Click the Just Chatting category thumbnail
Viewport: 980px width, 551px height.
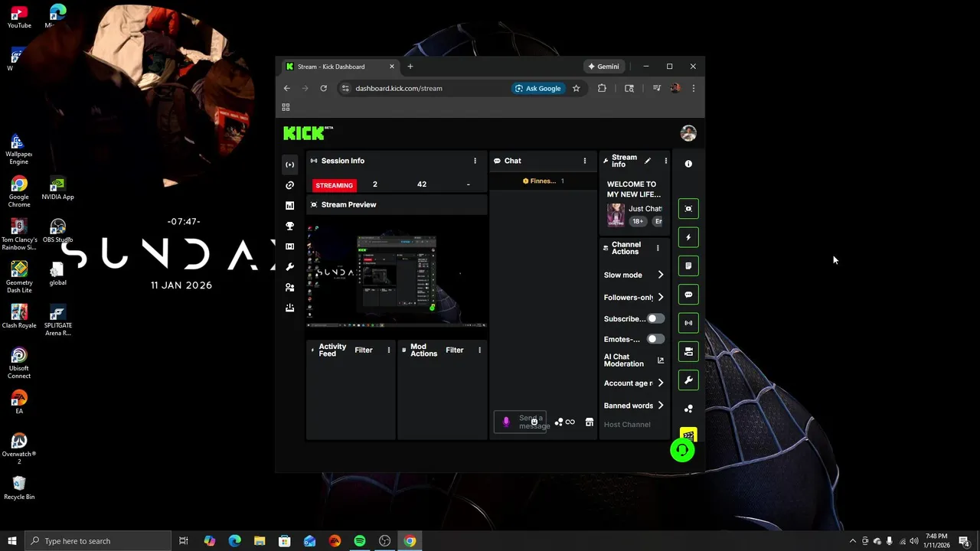pyautogui.click(x=616, y=215)
